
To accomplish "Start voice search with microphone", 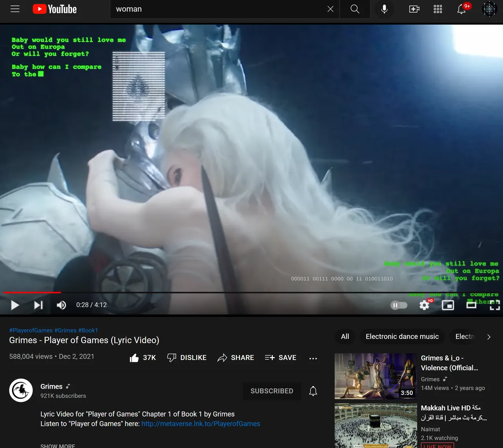I will tap(384, 9).
